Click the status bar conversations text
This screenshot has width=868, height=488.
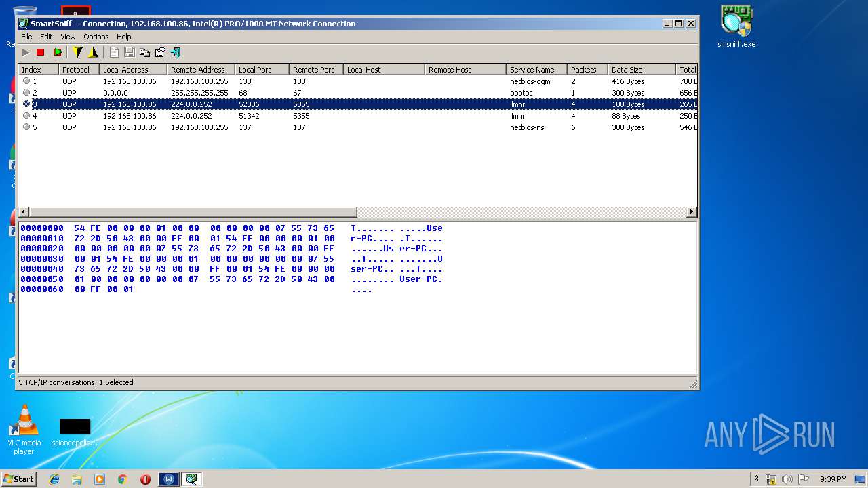76,382
